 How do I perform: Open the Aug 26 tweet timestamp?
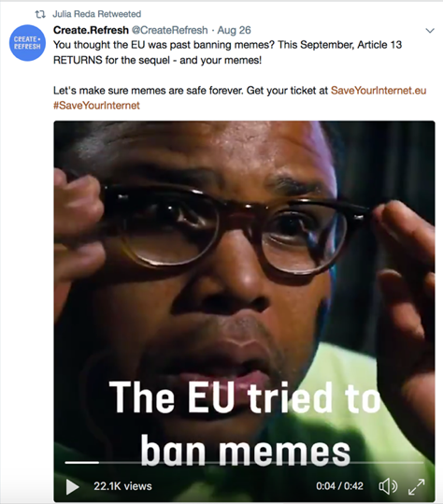(234, 30)
